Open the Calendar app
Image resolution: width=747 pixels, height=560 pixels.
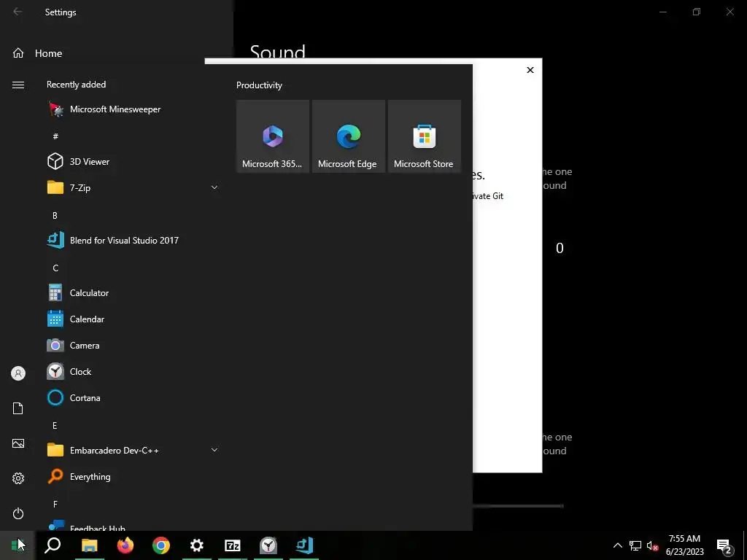[x=133, y=319]
